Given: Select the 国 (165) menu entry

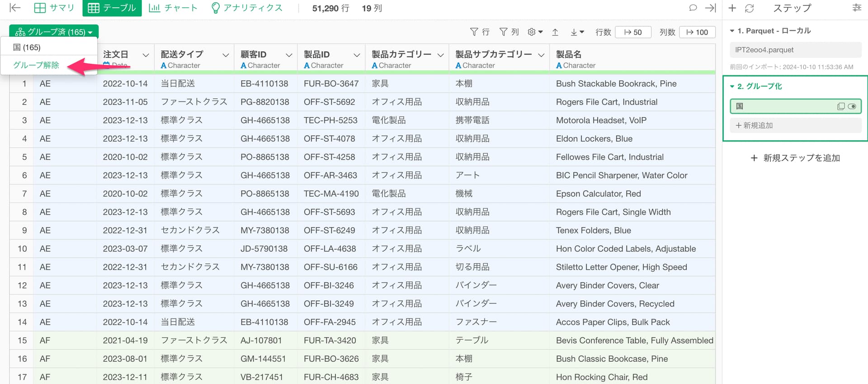Looking at the screenshot, I should click(49, 47).
